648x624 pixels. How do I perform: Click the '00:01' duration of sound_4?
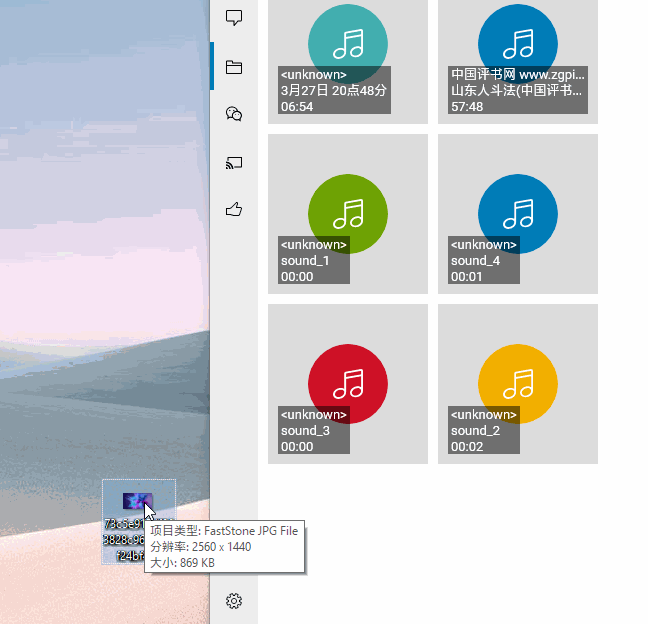tap(466, 276)
